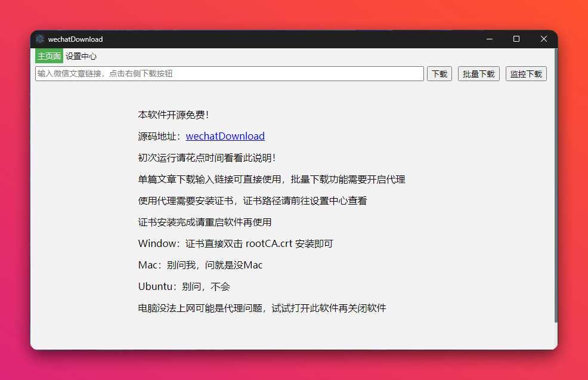Click the line starting with 电脑没法上网可能是代理问题
The image size is (588, 380).
(262, 308)
